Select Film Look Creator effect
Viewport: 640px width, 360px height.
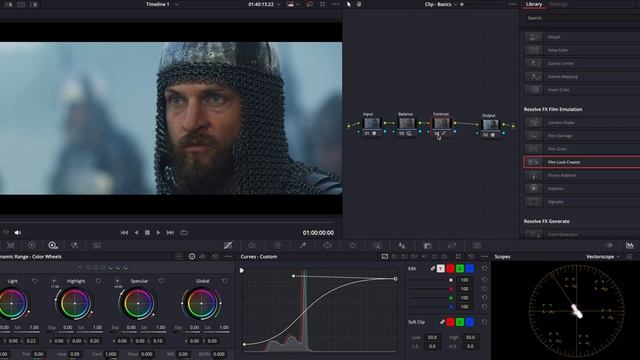[582, 162]
